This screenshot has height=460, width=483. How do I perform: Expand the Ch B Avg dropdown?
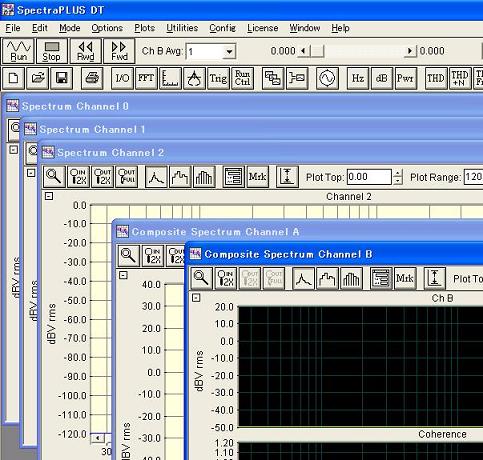pos(229,52)
